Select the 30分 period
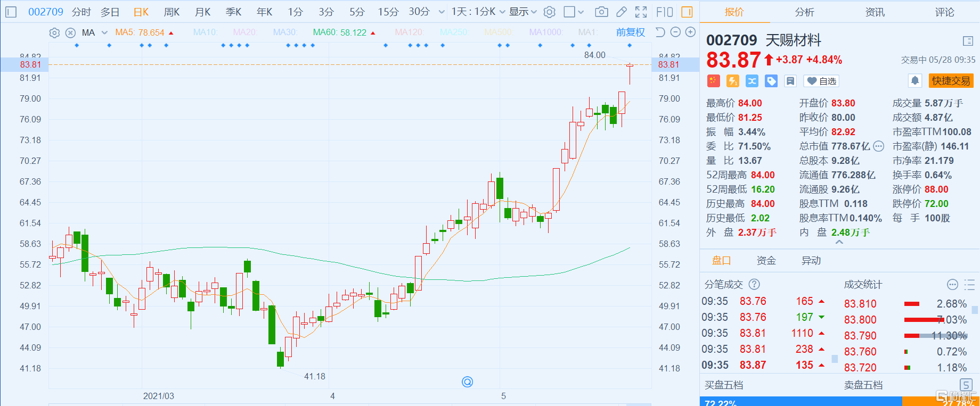The width and height of the screenshot is (980, 406). point(419,12)
